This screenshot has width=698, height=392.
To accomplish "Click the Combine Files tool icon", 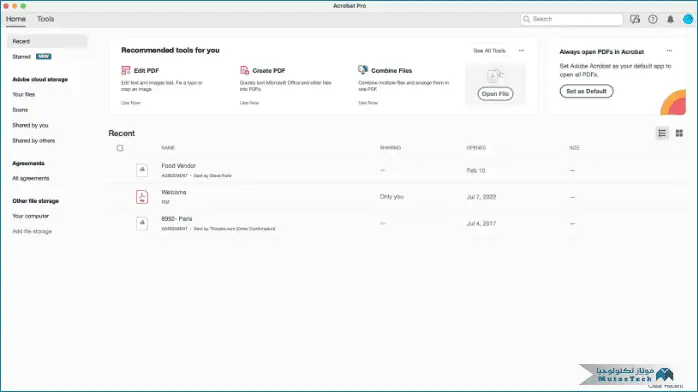I will (363, 70).
